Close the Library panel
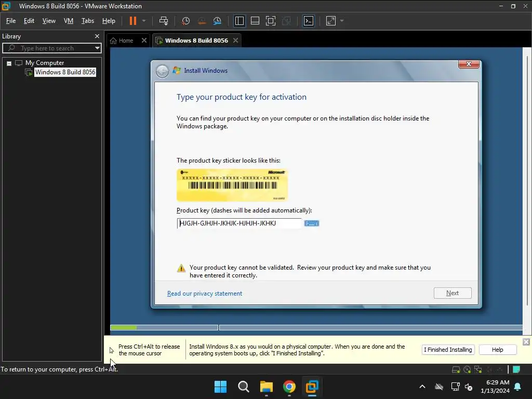This screenshot has height=399, width=532. pos(97,36)
